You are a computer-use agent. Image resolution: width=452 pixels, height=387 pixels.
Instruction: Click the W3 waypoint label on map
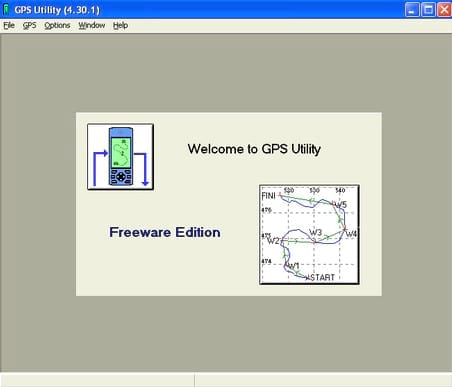tap(315, 232)
